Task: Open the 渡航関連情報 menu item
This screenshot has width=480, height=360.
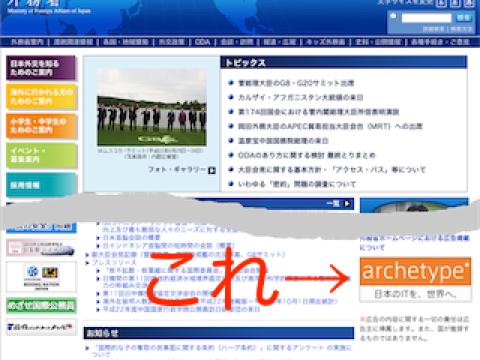Action: [x=73, y=42]
